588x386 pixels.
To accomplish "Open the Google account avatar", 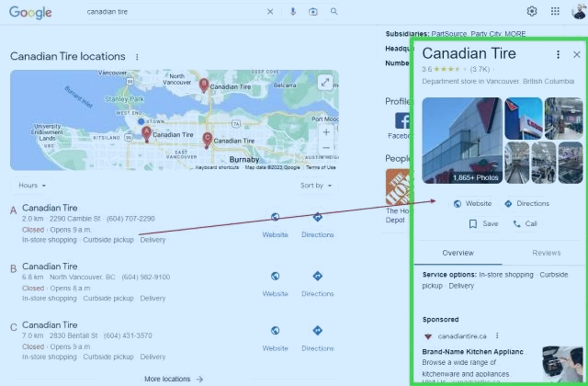I will click(580, 11).
